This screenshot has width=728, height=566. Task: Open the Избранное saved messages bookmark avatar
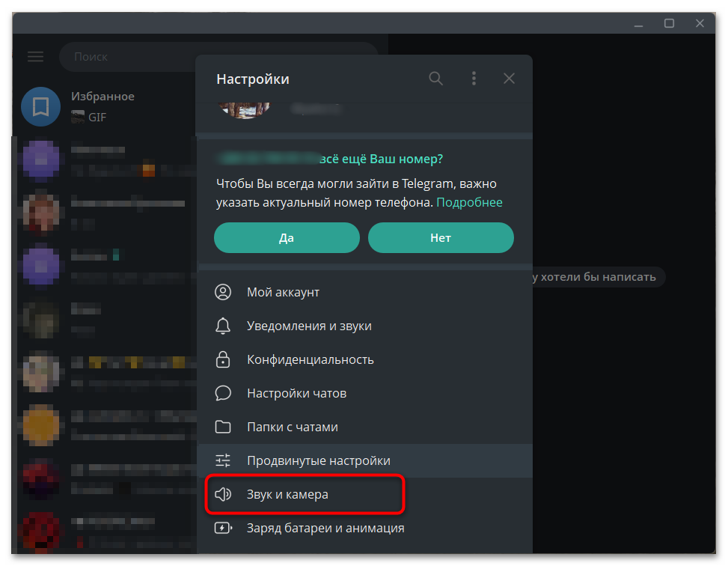pyautogui.click(x=41, y=106)
